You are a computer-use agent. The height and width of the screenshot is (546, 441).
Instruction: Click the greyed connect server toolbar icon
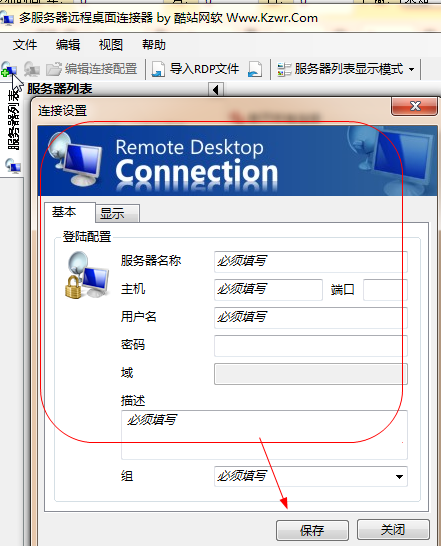pos(32,69)
